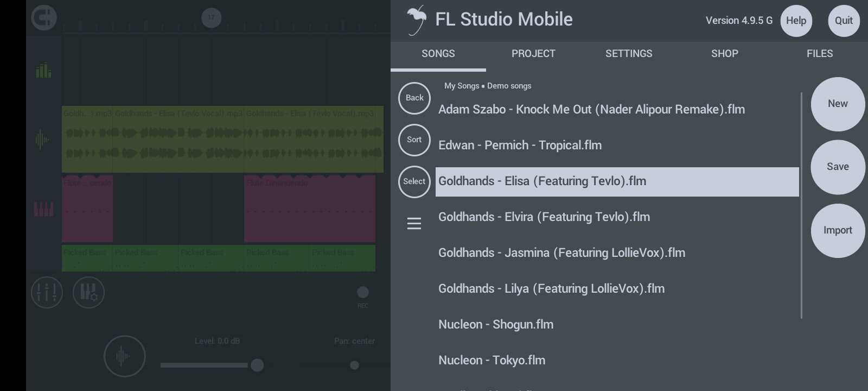Go Back to the previous folder

(414, 98)
